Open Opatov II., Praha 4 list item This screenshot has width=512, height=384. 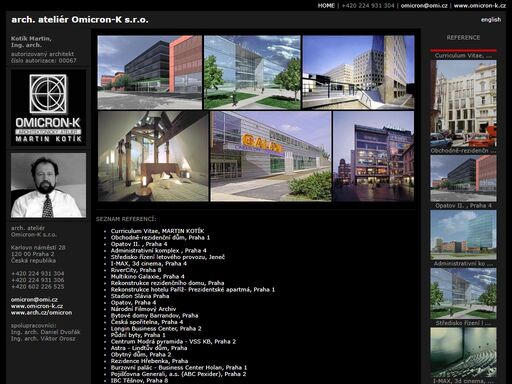tap(139, 244)
